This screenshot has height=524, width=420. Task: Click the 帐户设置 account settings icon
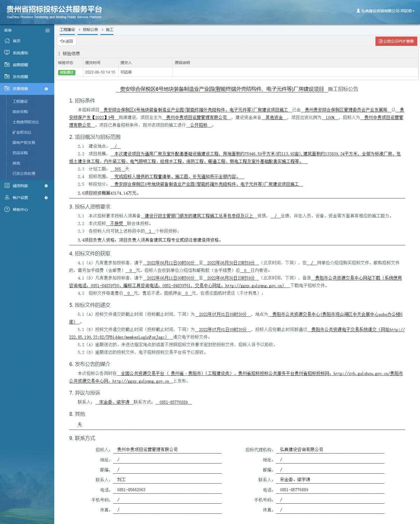7,197
